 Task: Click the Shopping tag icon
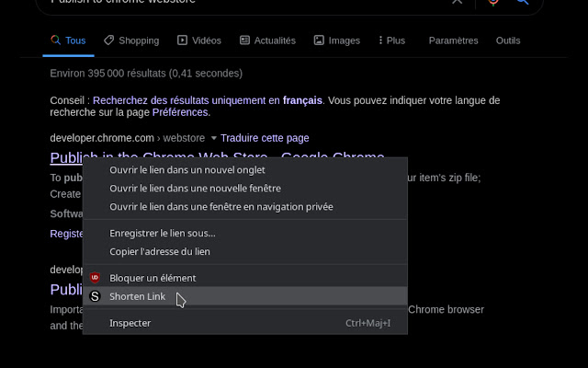point(108,40)
